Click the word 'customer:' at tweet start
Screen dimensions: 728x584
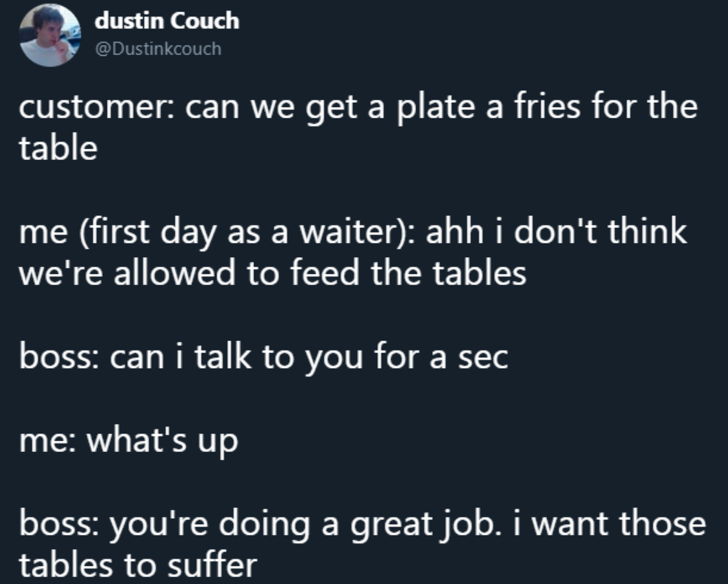[x=97, y=107]
